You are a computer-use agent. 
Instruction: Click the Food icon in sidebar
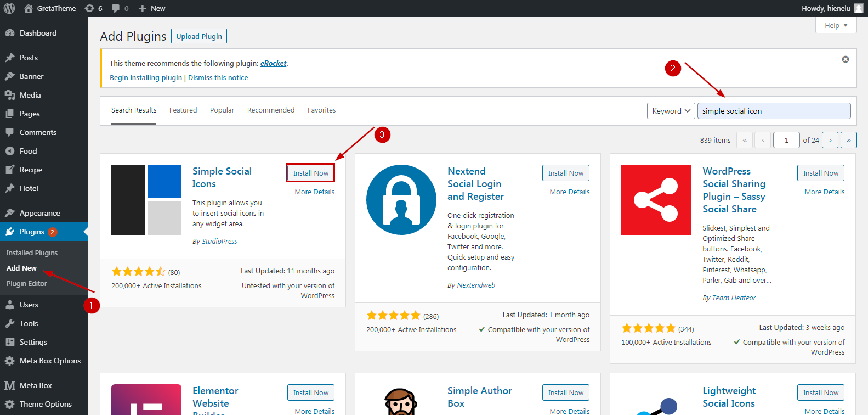point(10,151)
